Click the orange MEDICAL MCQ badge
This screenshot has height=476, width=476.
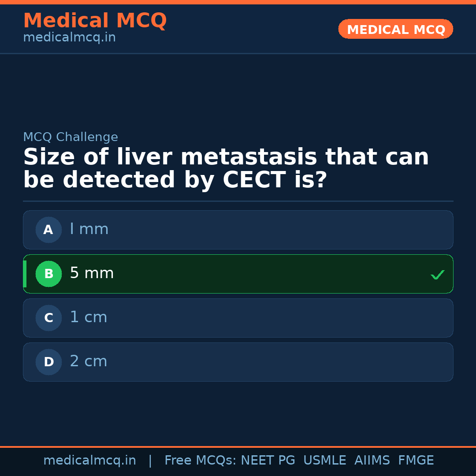click(x=395, y=29)
